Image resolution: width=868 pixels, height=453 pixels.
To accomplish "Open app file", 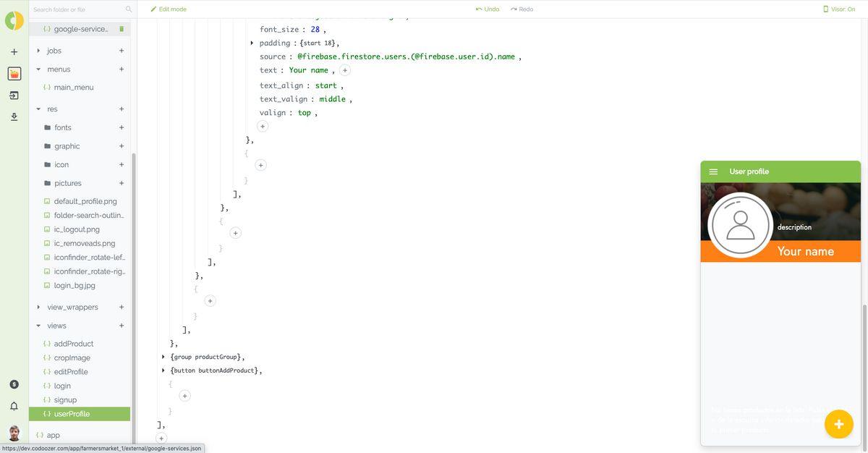I will [x=54, y=435].
